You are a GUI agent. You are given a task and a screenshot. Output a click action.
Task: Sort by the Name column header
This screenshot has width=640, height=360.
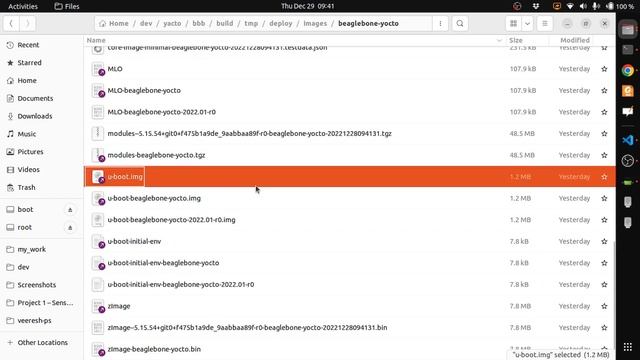(x=294, y=40)
